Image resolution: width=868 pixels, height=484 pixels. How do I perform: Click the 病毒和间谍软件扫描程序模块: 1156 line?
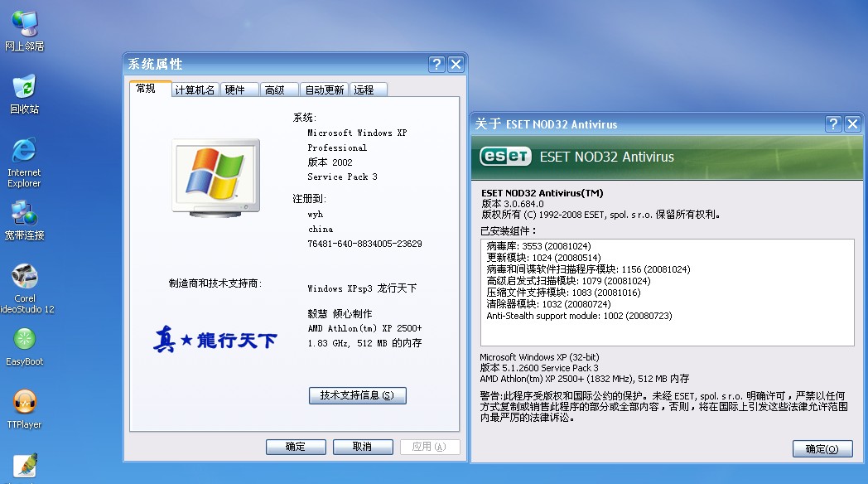tap(588, 269)
